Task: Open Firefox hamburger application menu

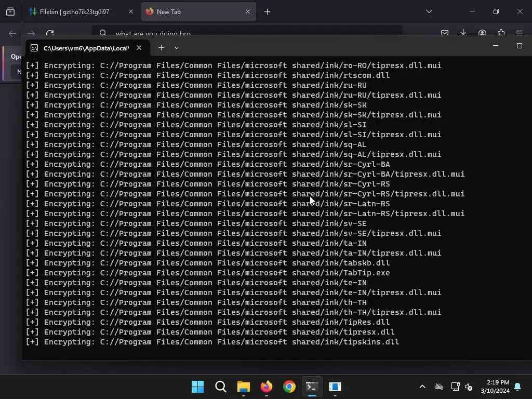Action: [x=520, y=33]
